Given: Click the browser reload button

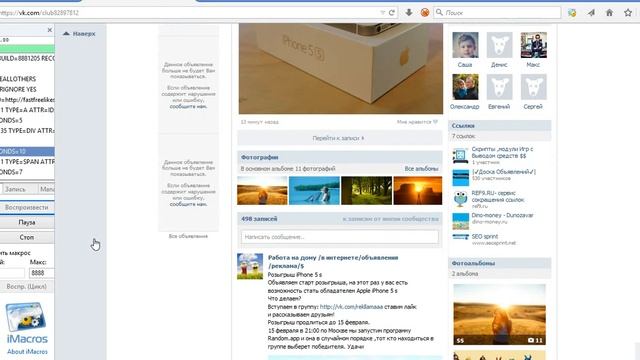Looking at the screenshot, I should click(x=392, y=13).
